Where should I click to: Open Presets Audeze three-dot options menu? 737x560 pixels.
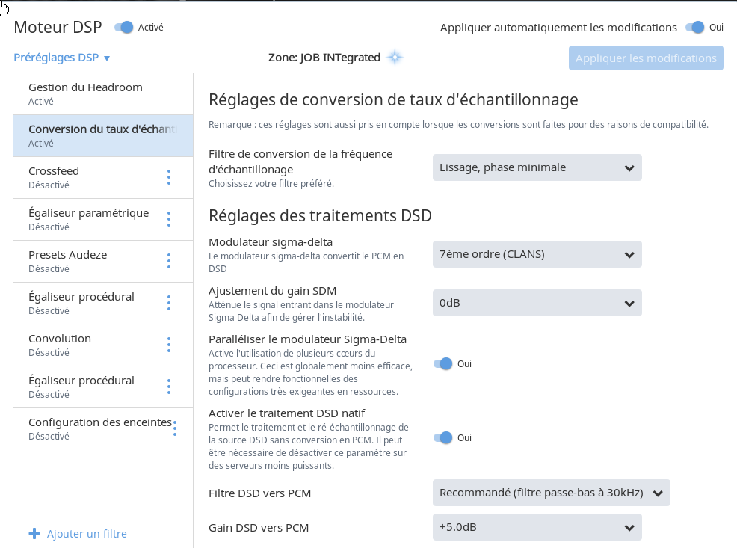(x=169, y=261)
